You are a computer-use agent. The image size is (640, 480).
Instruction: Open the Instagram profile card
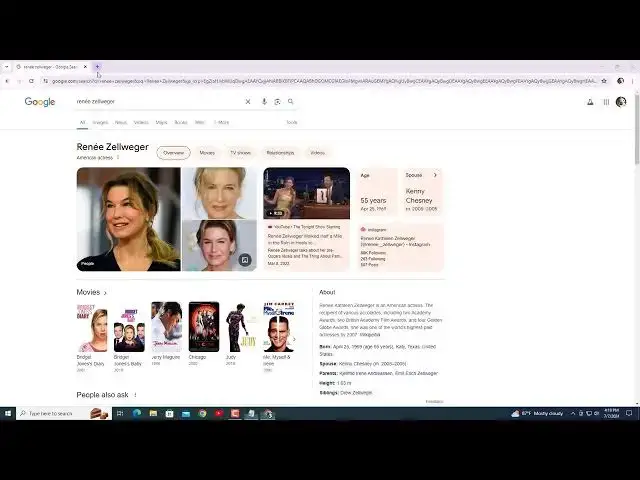click(400, 247)
